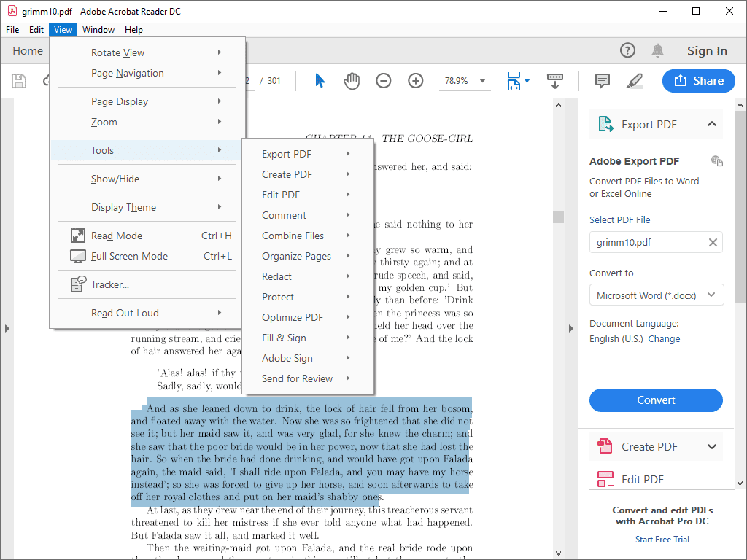Remove grimm10.pdf with the X icon

point(713,242)
